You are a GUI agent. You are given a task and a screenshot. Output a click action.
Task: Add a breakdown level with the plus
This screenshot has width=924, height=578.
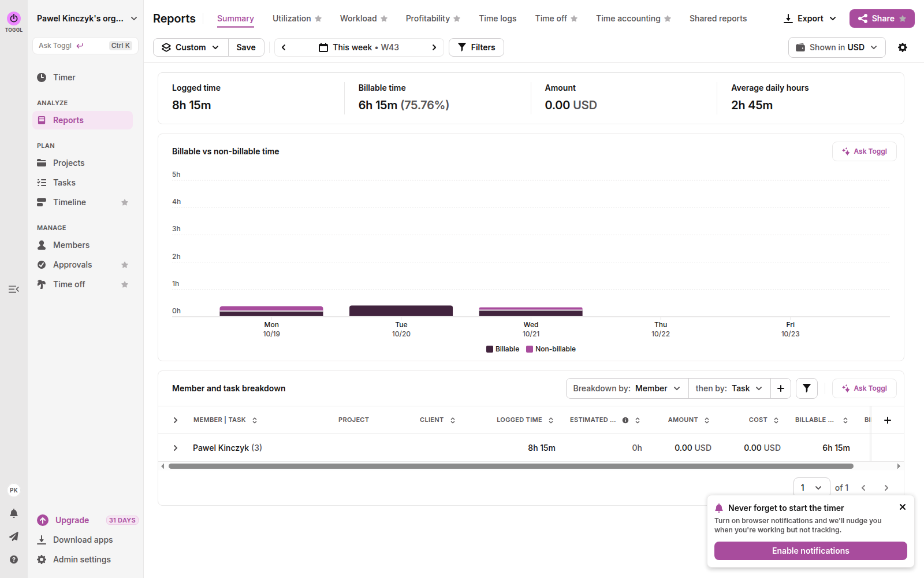pos(781,388)
